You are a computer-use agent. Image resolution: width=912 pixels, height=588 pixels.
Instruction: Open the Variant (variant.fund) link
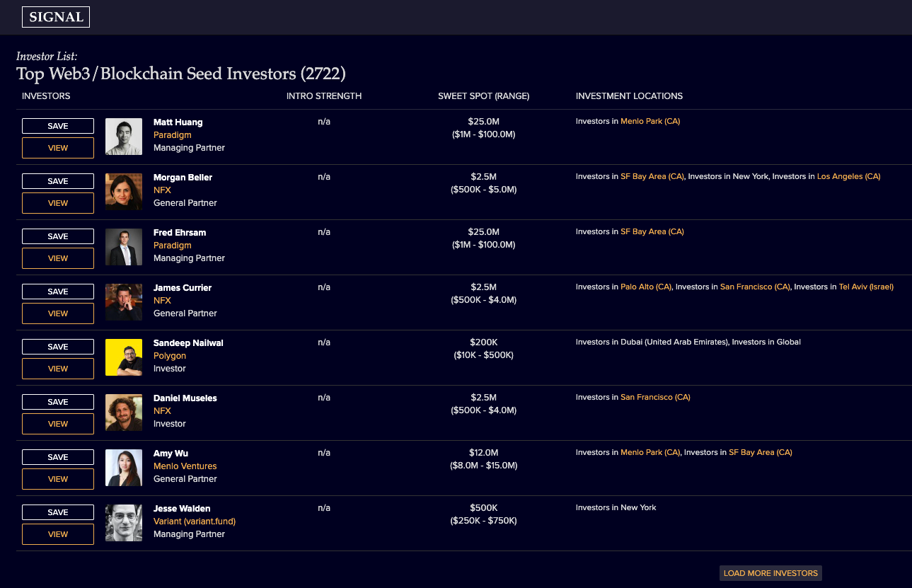(x=195, y=521)
